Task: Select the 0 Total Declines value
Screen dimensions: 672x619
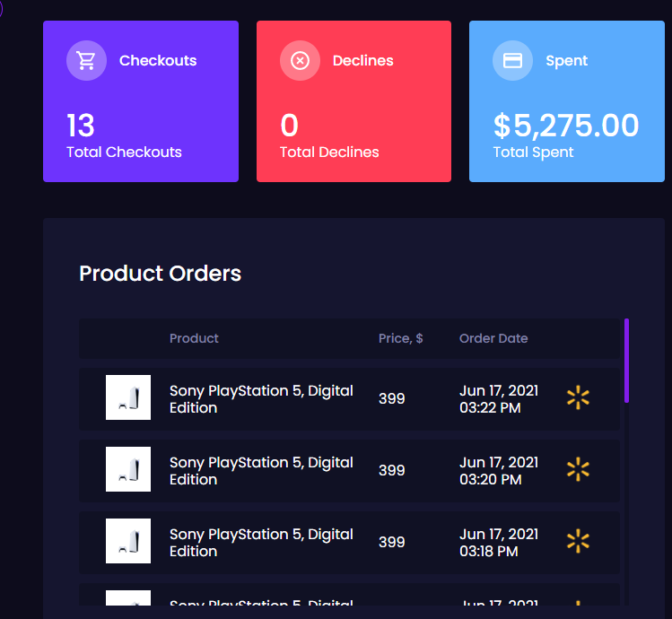Action: (x=289, y=126)
